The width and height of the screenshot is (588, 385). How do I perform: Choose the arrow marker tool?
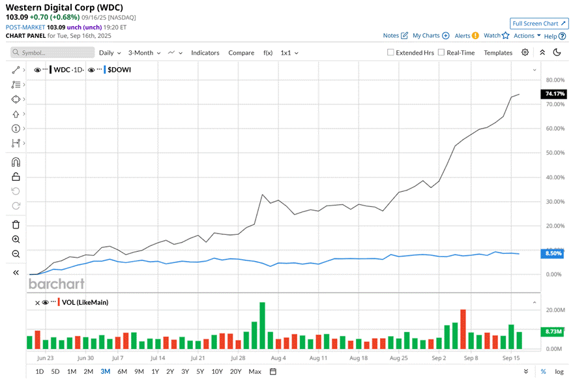point(16,114)
